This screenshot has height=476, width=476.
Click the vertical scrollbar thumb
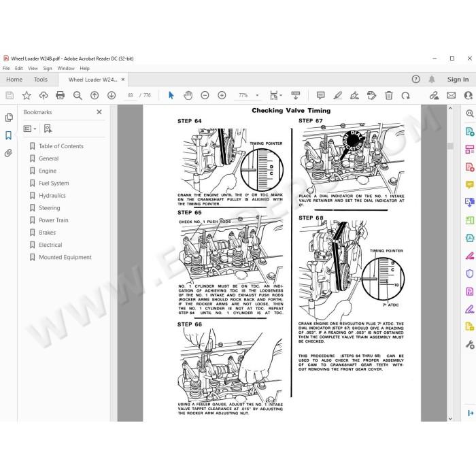pos(450,146)
